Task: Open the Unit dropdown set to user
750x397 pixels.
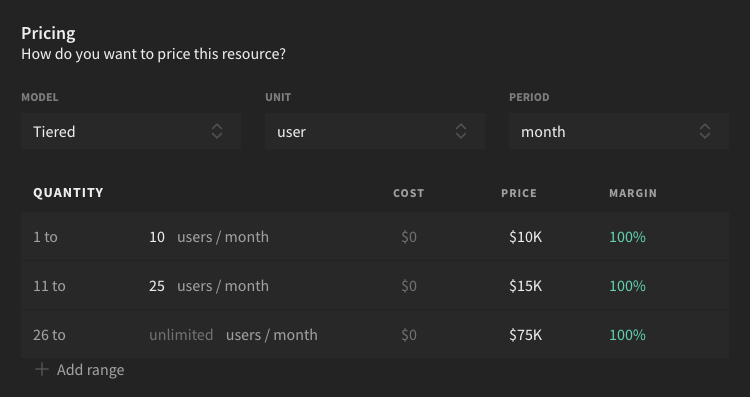Action: [x=375, y=131]
